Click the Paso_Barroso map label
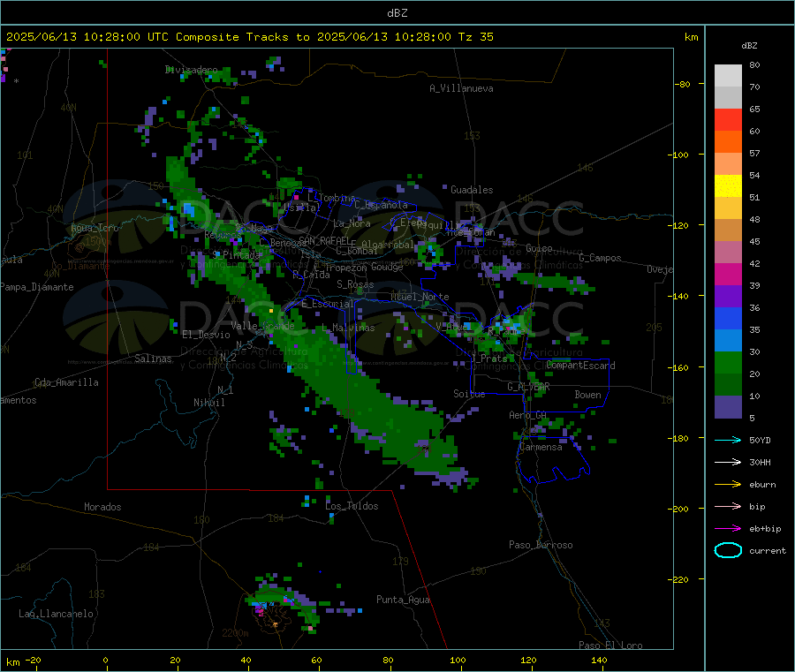795x672 pixels. tap(541, 546)
